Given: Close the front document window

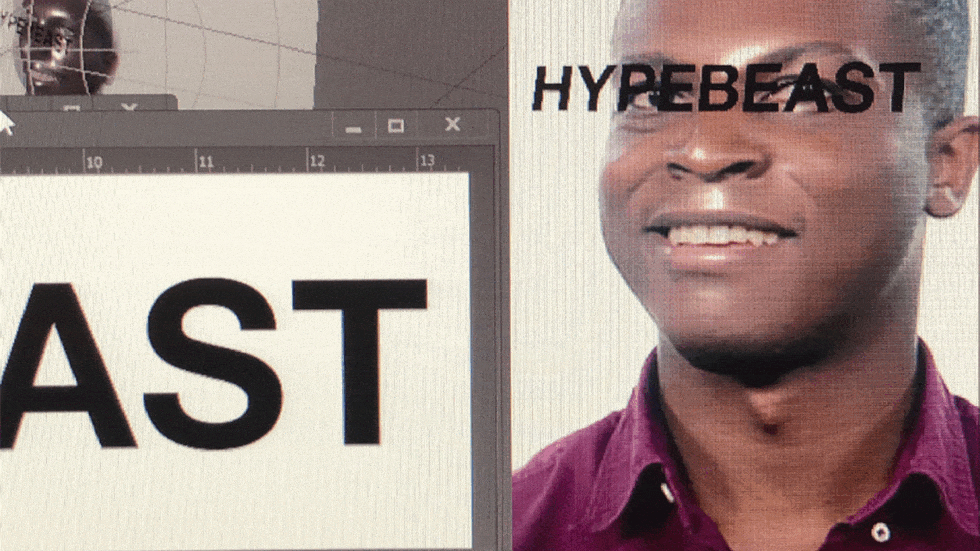Looking at the screenshot, I should click(x=452, y=124).
